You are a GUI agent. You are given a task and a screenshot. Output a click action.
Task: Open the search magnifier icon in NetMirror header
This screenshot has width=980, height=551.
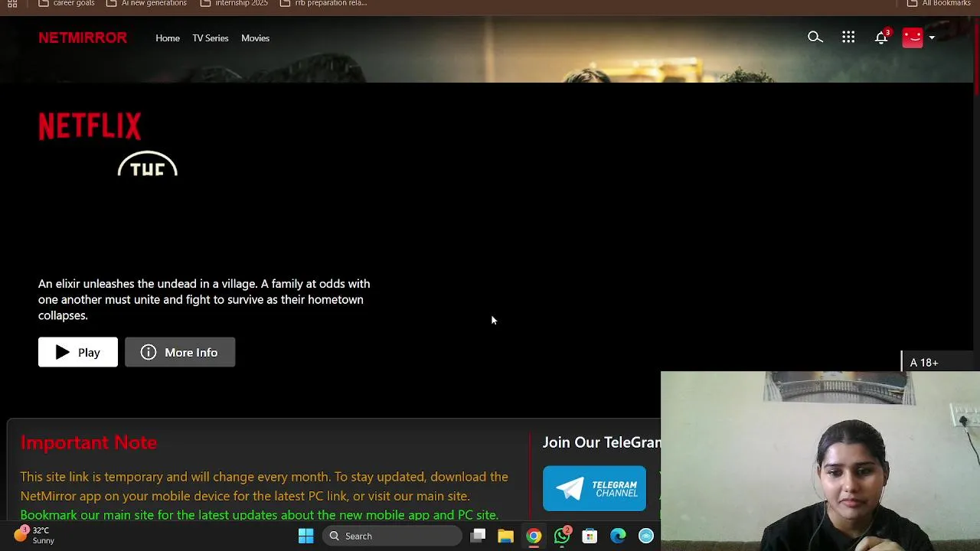point(815,37)
